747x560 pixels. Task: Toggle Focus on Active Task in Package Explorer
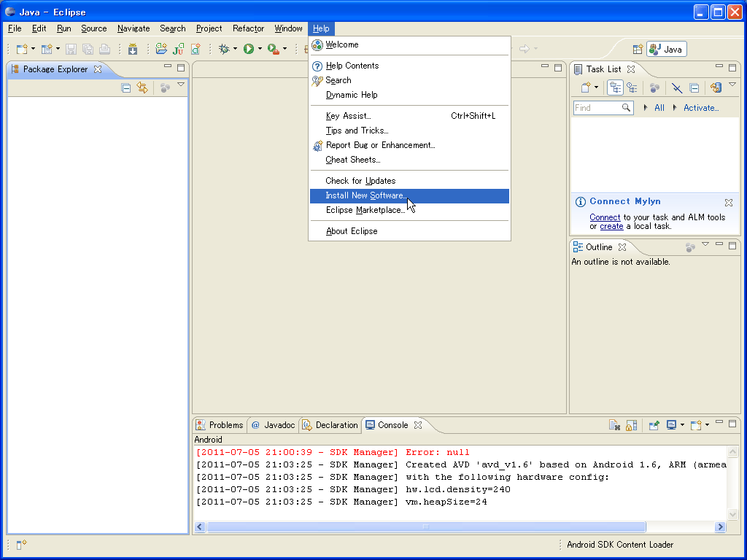165,87
